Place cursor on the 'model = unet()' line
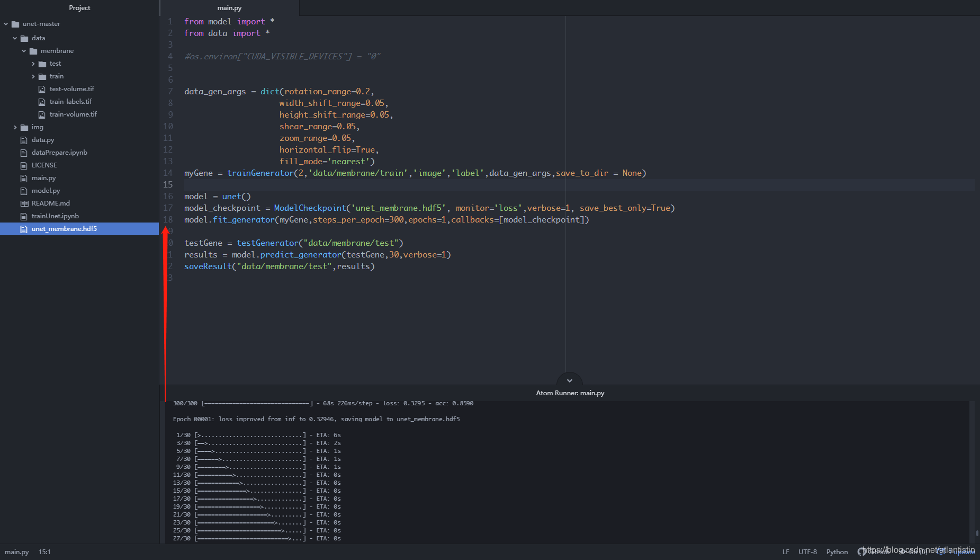 pyautogui.click(x=218, y=197)
